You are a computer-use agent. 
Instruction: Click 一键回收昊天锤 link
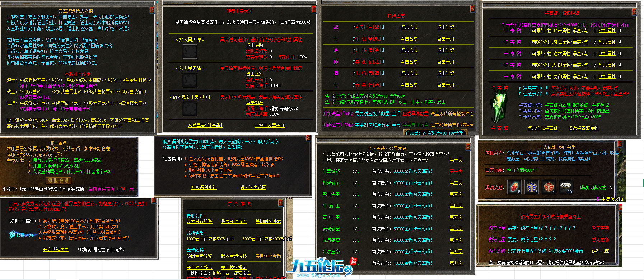pos(270,126)
